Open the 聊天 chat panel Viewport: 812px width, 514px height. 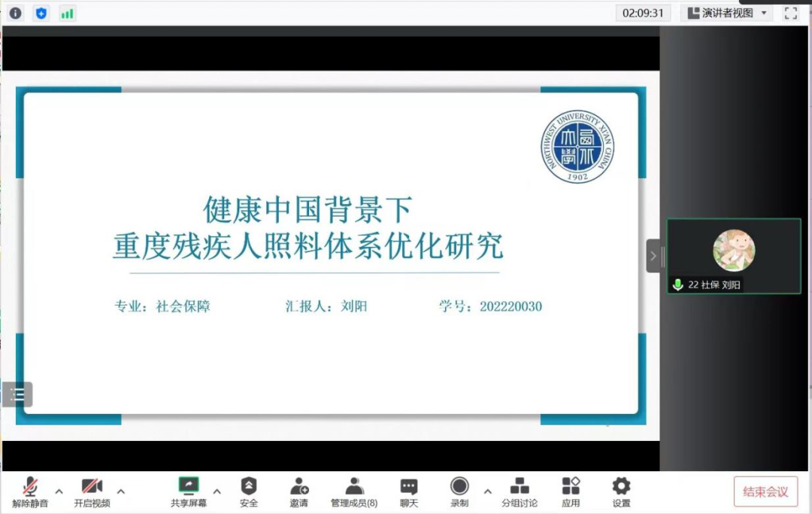coord(409,492)
